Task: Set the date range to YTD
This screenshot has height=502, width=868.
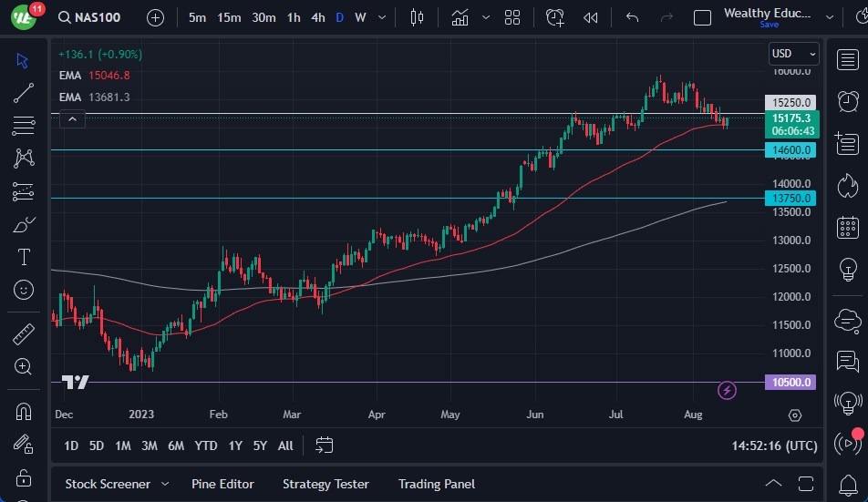Action: [206, 446]
